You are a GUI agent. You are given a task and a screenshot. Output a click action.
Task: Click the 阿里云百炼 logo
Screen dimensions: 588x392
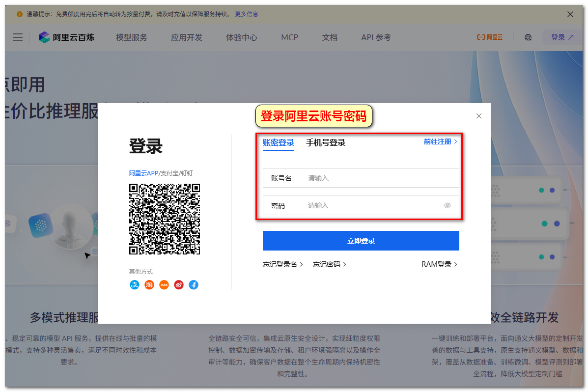[x=67, y=37]
